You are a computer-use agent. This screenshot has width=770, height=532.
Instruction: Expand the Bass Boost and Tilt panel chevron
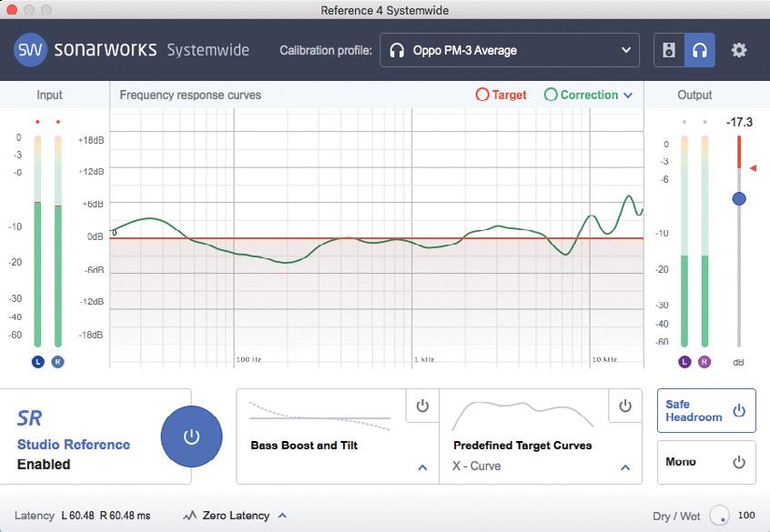tap(422, 467)
